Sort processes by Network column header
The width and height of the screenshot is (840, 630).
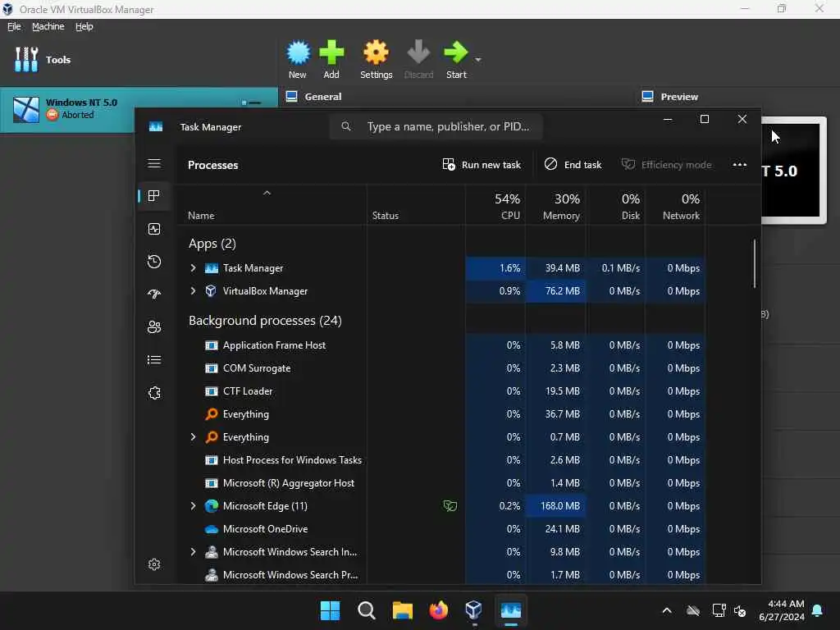(675, 207)
